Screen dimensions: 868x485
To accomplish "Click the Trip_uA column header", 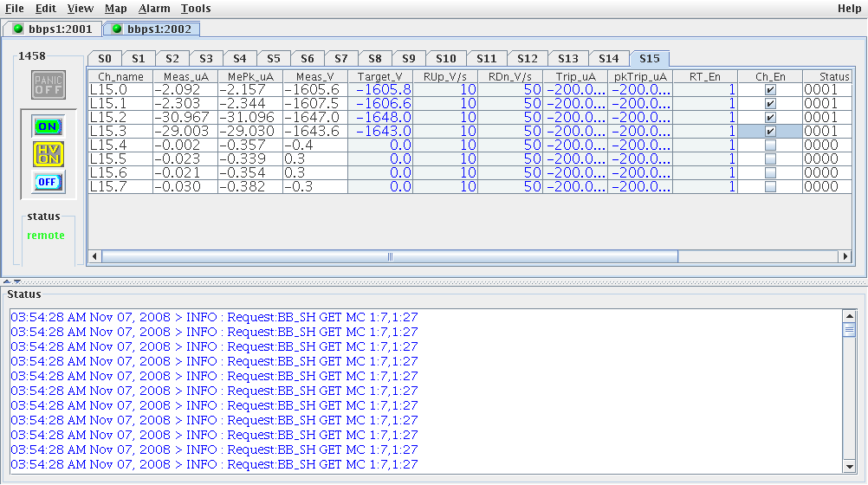I will tap(575, 76).
